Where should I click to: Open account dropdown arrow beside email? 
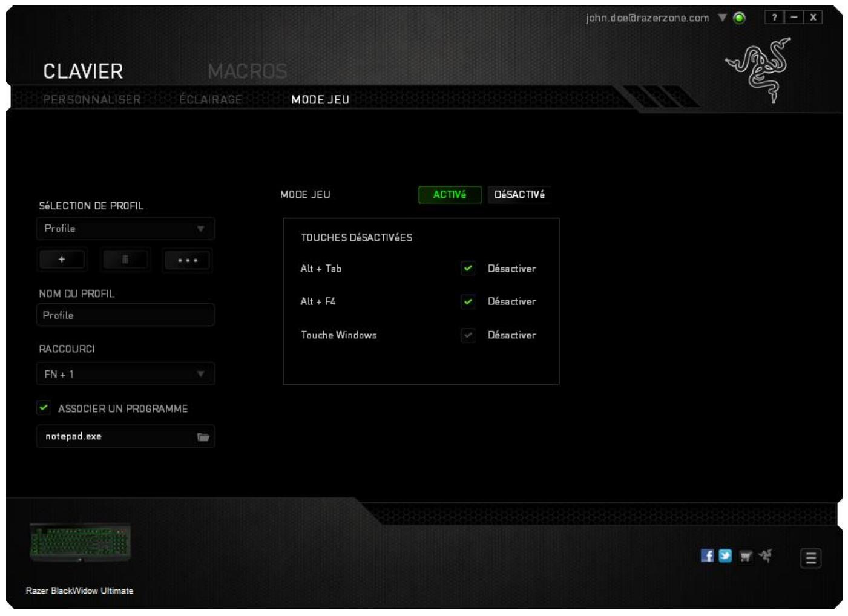(x=722, y=18)
